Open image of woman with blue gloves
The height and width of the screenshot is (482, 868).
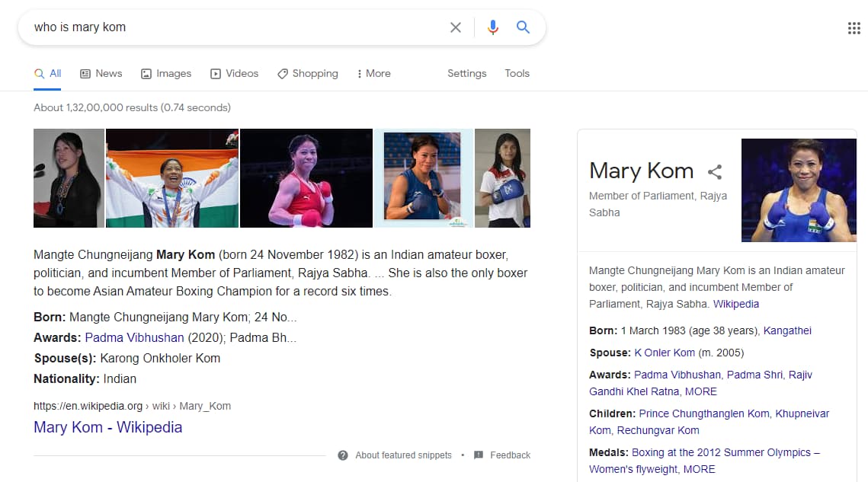click(503, 178)
